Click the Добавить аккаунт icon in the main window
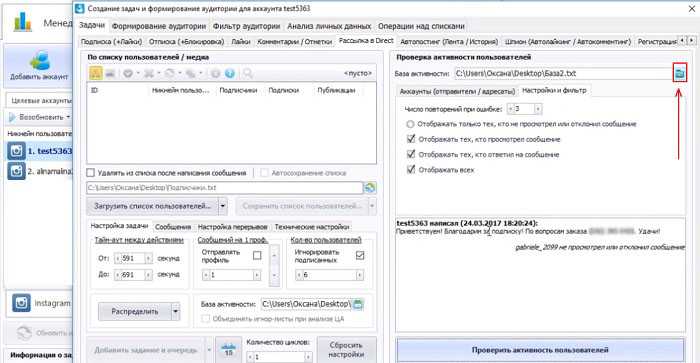The width and height of the screenshot is (700, 363). click(x=39, y=62)
